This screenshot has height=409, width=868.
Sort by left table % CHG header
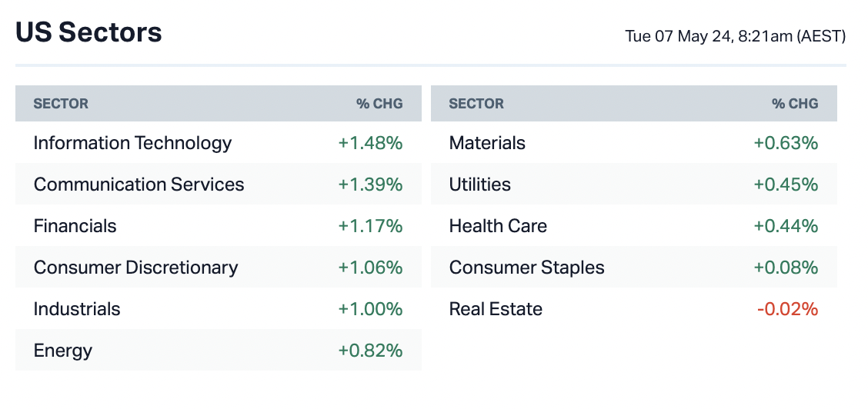pyautogui.click(x=379, y=104)
